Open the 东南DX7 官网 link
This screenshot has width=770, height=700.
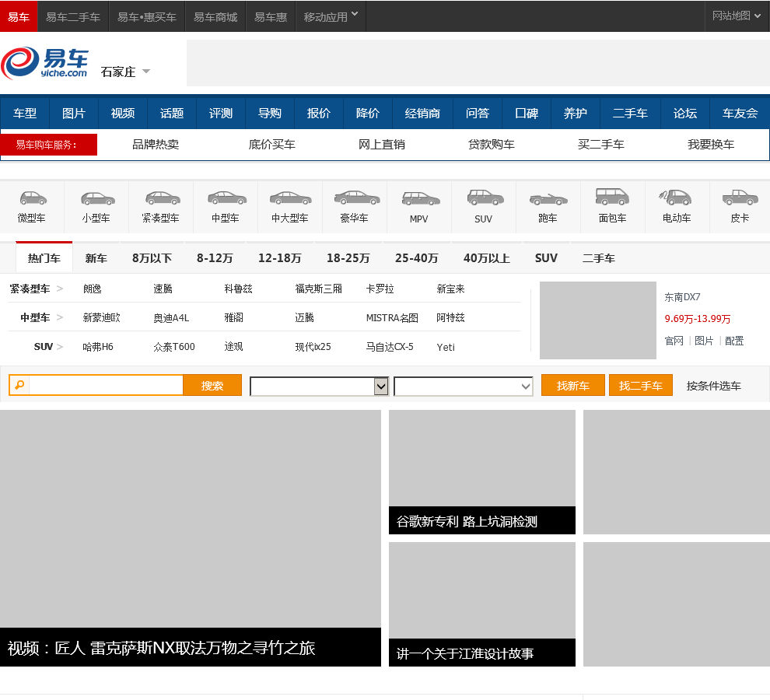[x=674, y=341]
